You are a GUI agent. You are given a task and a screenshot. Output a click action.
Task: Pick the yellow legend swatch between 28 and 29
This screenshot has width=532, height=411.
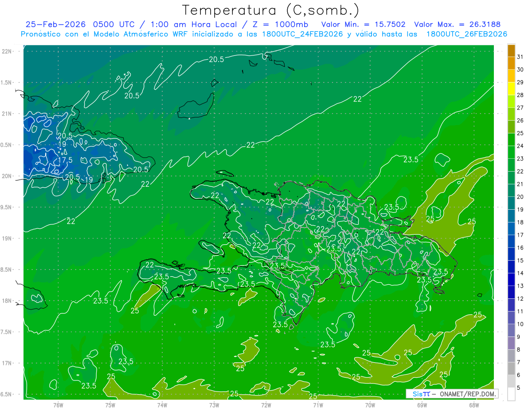[x=511, y=89]
